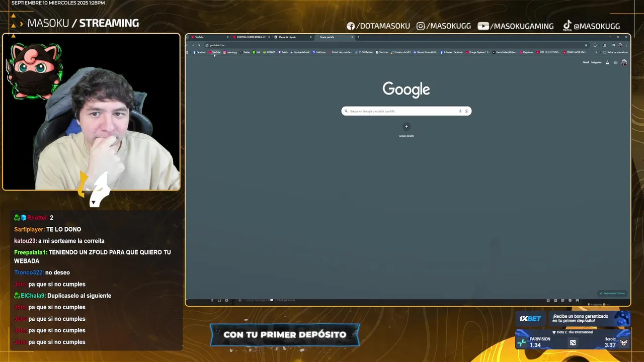Open the KICKBOT bookmark

tap(269, 52)
